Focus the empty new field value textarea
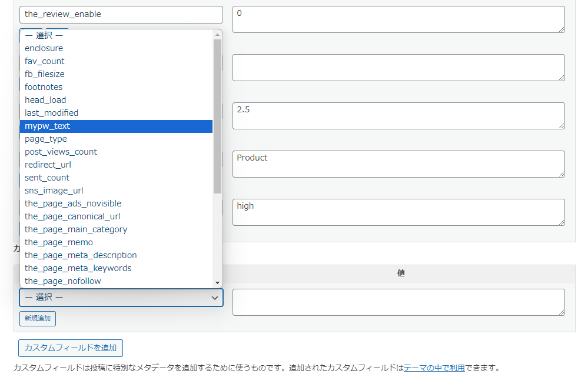This screenshot has width=588, height=384. (x=398, y=302)
